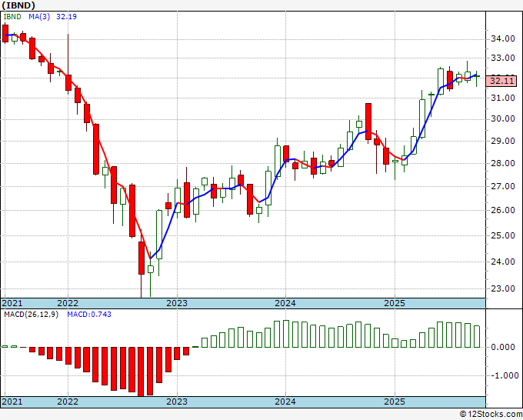Click 2021 on the price chart time axis
The height and width of the screenshot is (420, 523).
coord(12,303)
